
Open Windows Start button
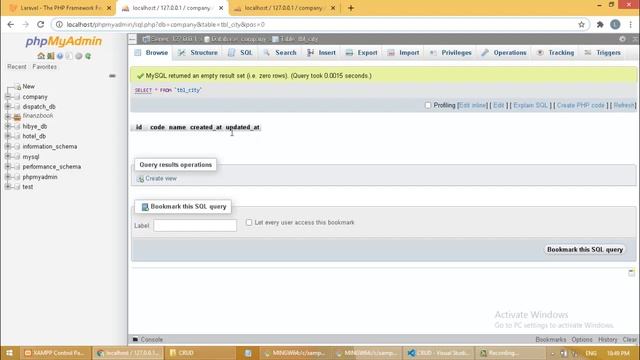pyautogui.click(x=9, y=353)
